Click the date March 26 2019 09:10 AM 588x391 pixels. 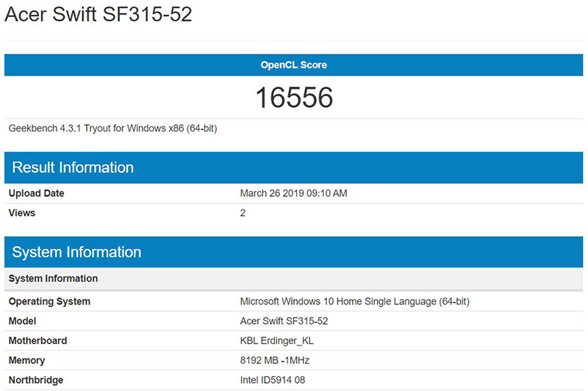tap(293, 193)
